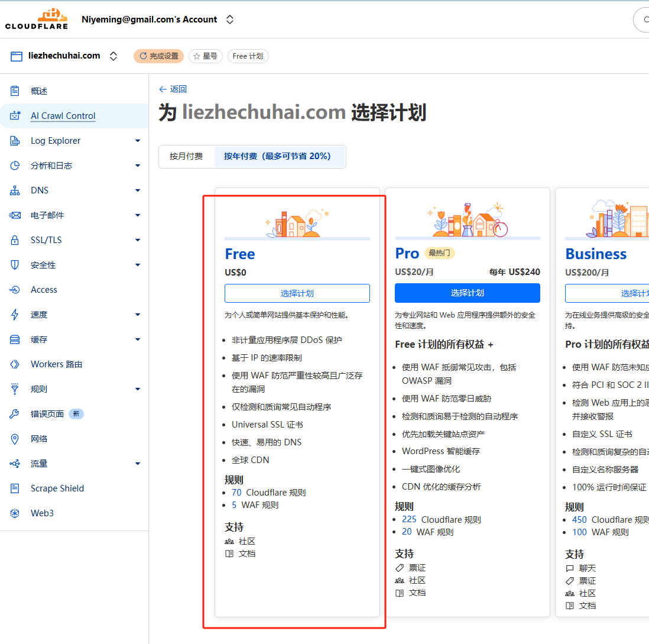Viewport: 649px width, 644px height.
Task: Click the 网络 sidebar icon
Action: [x=15, y=438]
